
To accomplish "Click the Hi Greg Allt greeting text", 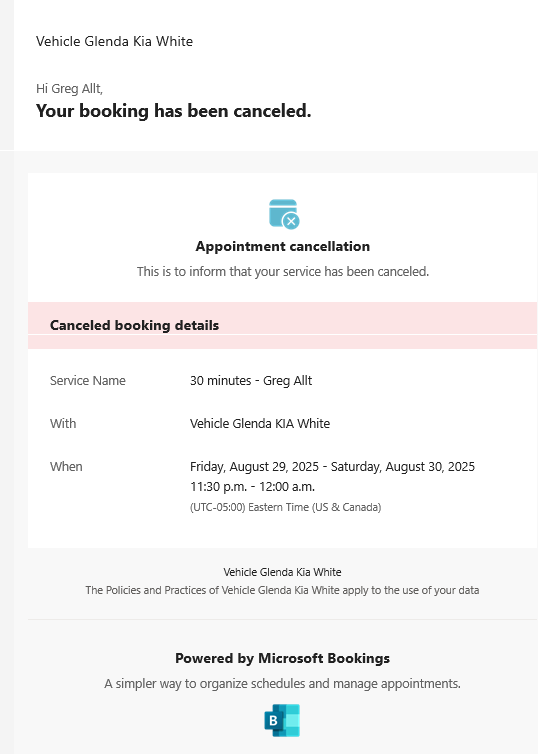I will pyautogui.click(x=69, y=88).
